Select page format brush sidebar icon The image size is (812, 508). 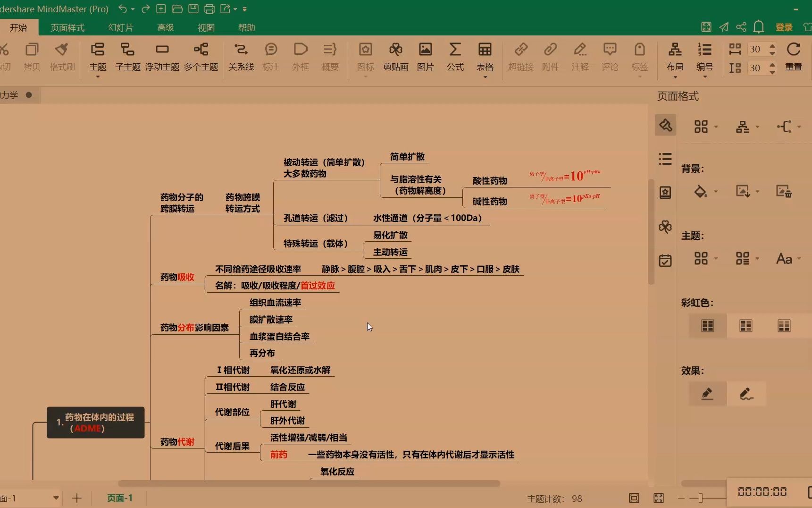tap(665, 125)
